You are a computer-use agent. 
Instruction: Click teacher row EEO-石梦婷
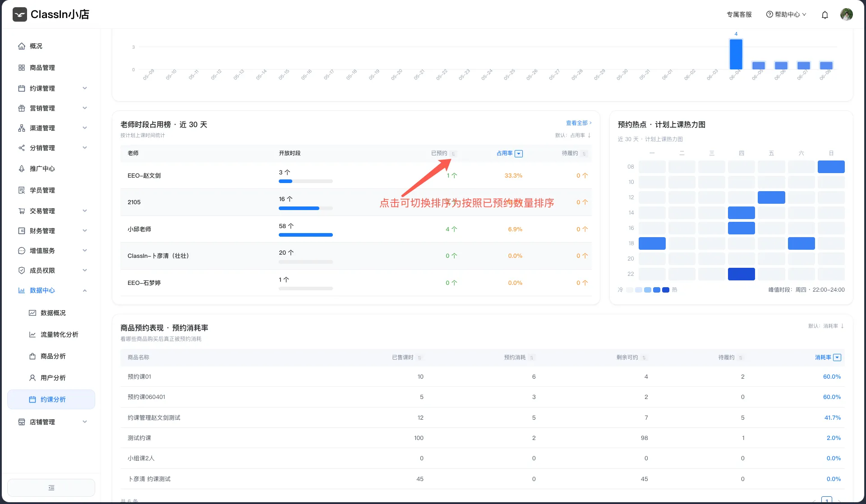356,283
